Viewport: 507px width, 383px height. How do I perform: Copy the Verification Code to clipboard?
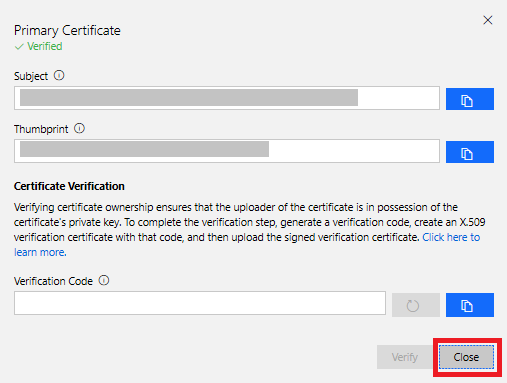[x=470, y=305]
